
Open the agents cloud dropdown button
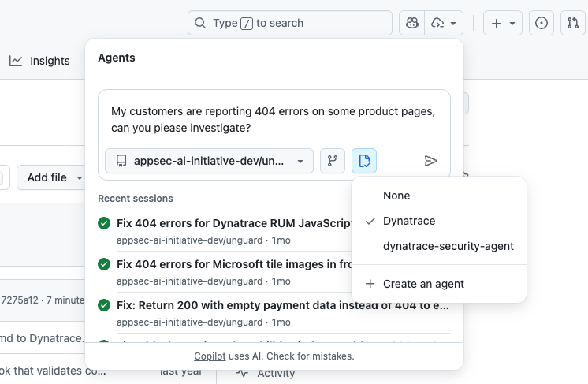444,23
